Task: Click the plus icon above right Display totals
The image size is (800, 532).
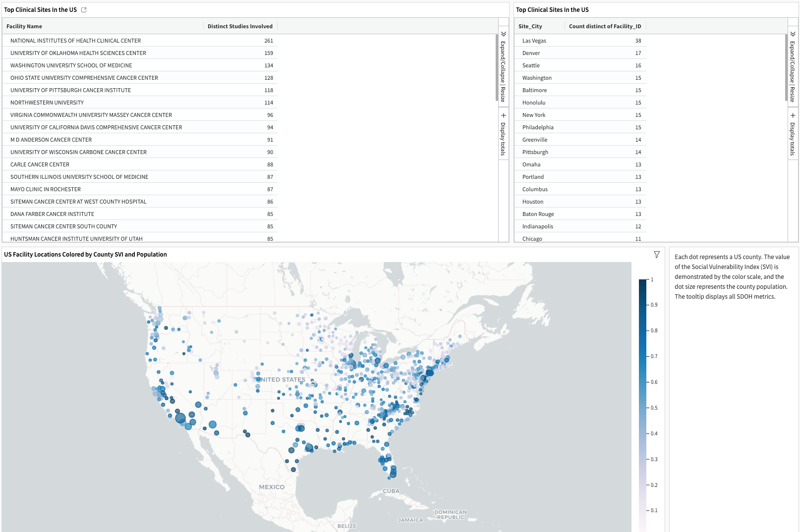Action: pos(793,115)
